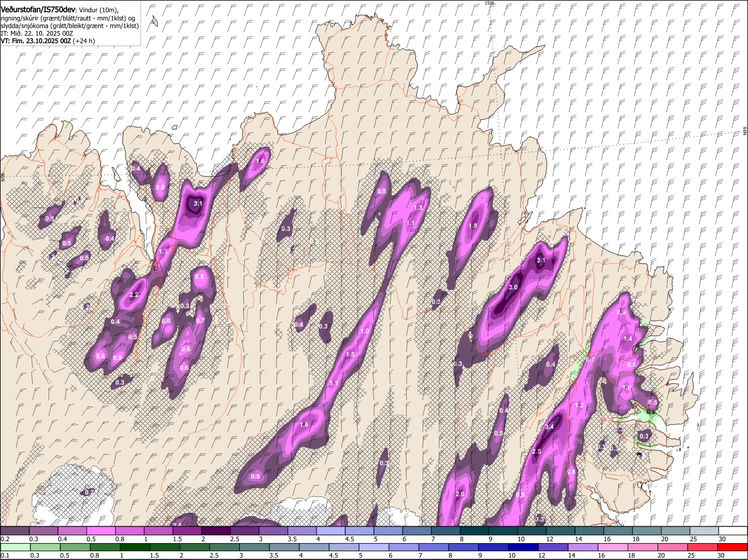Select snow legend swatch between 1 and 1.5

coord(158,531)
